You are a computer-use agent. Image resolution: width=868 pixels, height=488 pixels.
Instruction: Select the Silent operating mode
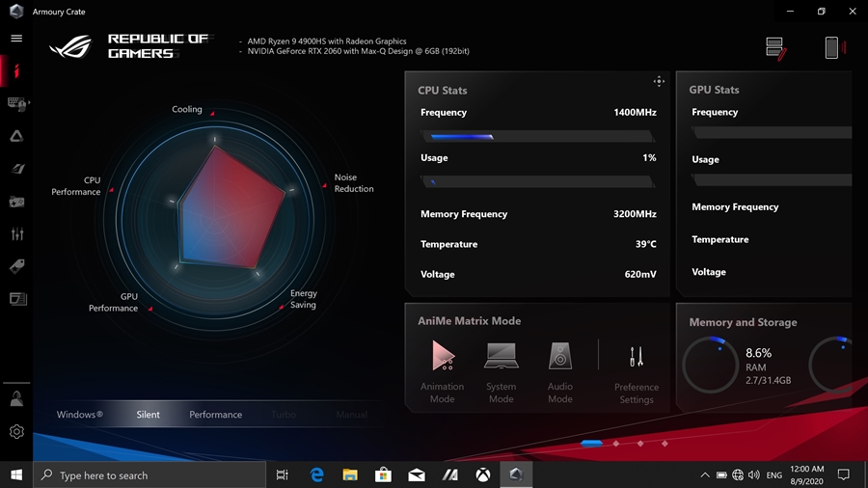(x=148, y=415)
